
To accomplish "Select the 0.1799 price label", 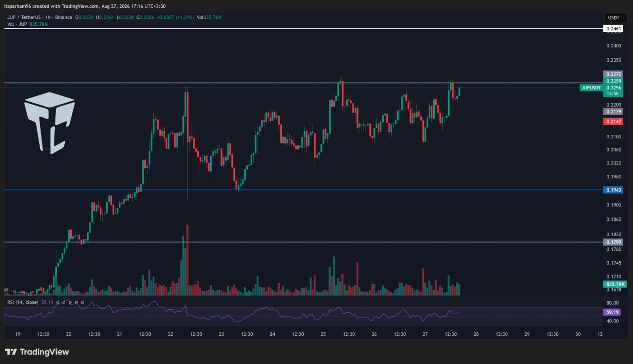I will (x=613, y=242).
